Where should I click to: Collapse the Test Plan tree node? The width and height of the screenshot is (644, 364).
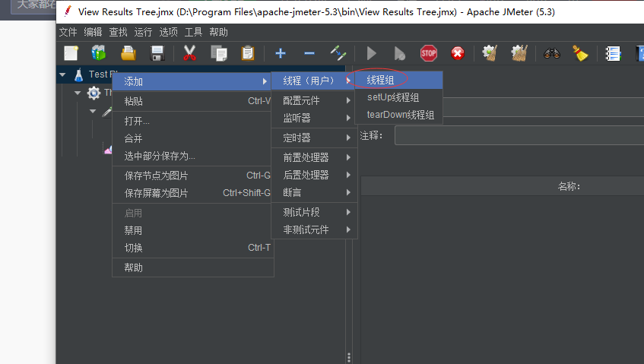coord(62,74)
